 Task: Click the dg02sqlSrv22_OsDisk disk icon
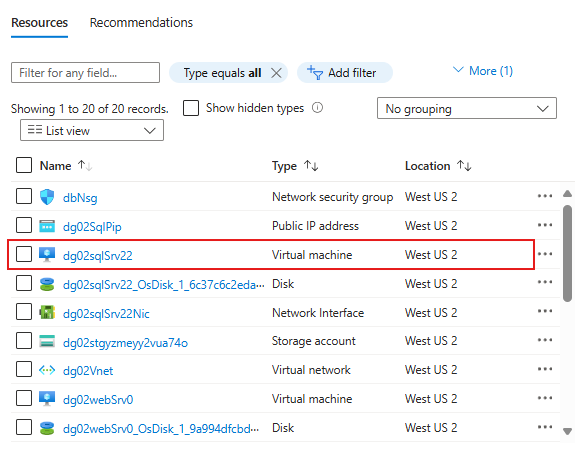47,284
